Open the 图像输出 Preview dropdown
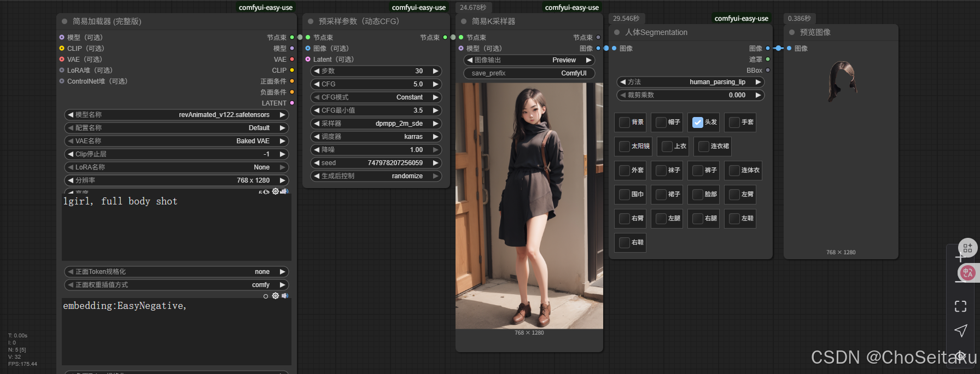The image size is (980, 374). [529, 60]
